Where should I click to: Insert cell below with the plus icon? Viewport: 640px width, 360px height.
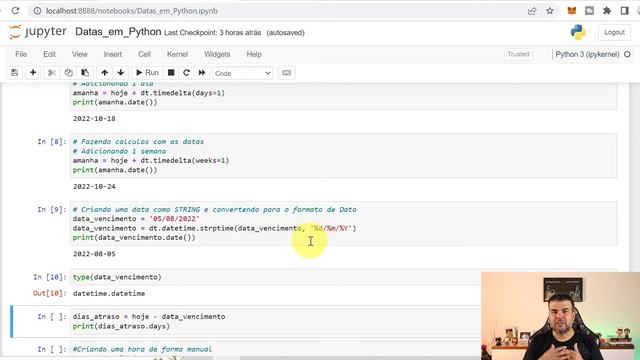pyautogui.click(x=33, y=73)
